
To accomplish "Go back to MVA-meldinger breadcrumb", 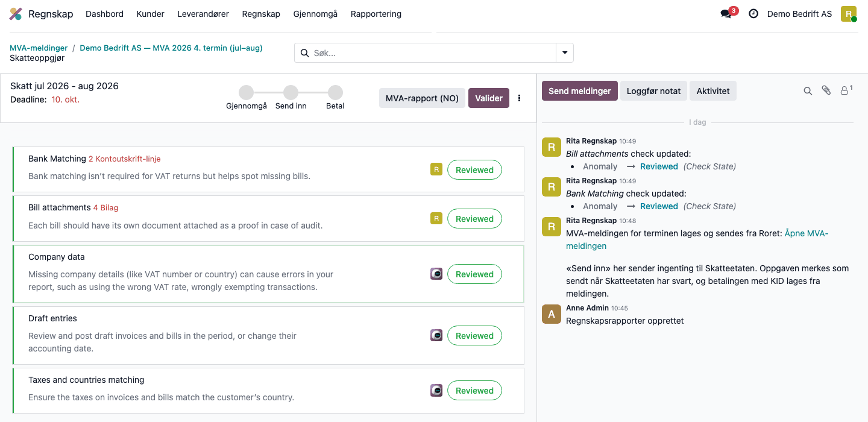I will [x=39, y=48].
